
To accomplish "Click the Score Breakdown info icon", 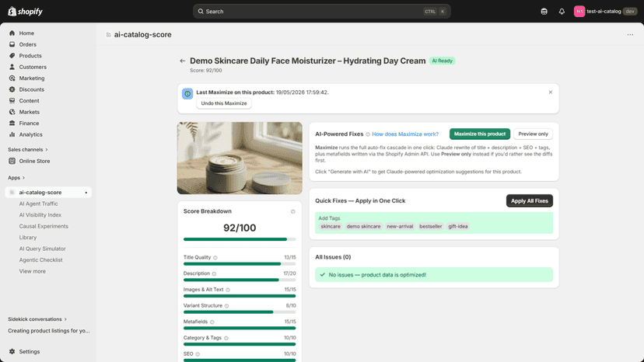I will click(x=293, y=211).
